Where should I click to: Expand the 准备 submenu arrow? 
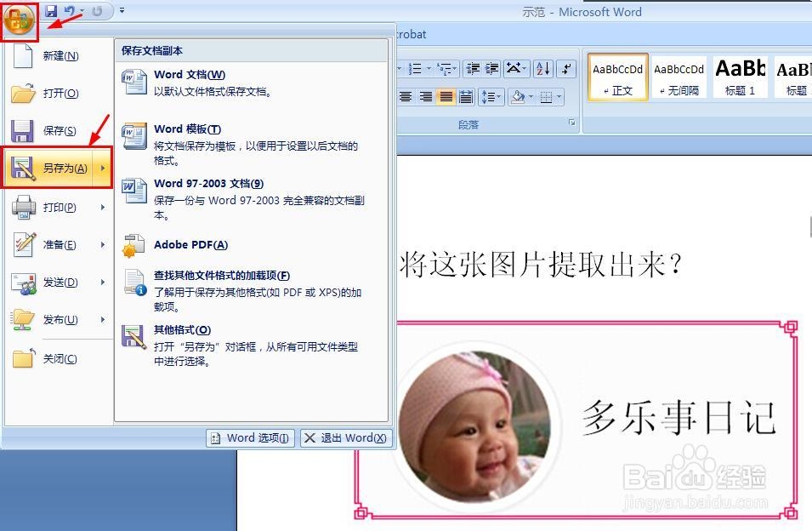103,244
